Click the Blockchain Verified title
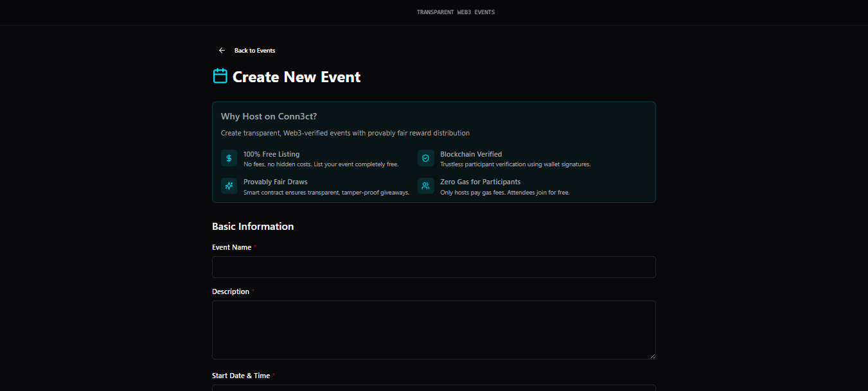868x391 pixels. (471, 154)
